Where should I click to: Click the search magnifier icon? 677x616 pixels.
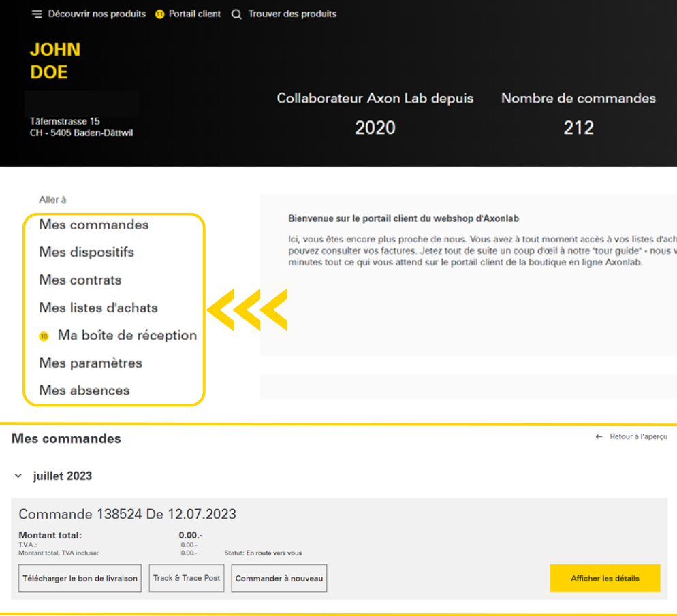236,14
